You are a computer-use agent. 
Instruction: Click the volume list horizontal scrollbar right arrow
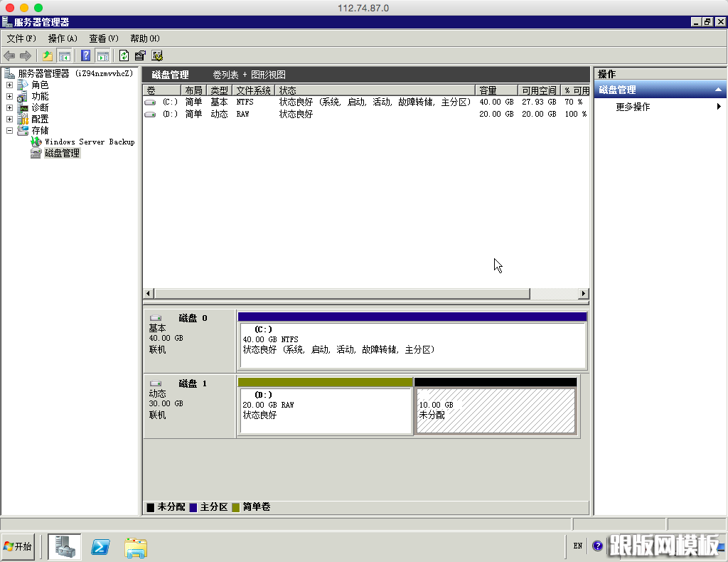[584, 294]
